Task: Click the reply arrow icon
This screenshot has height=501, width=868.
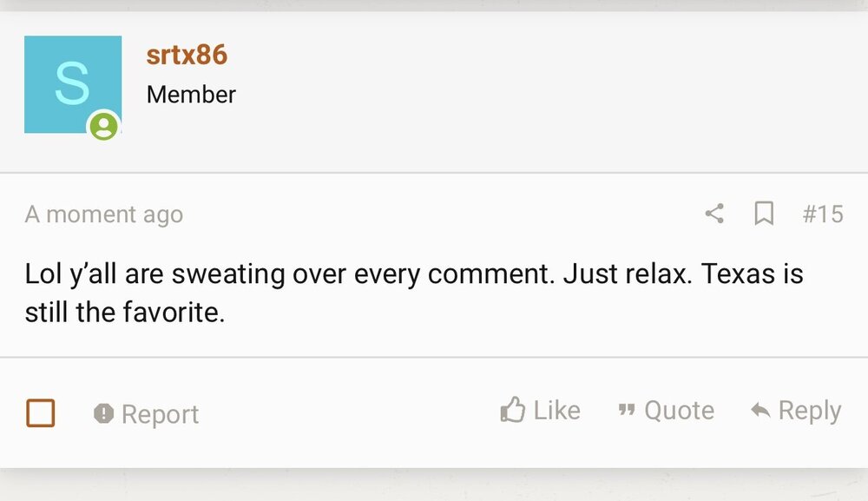Action: (760, 411)
